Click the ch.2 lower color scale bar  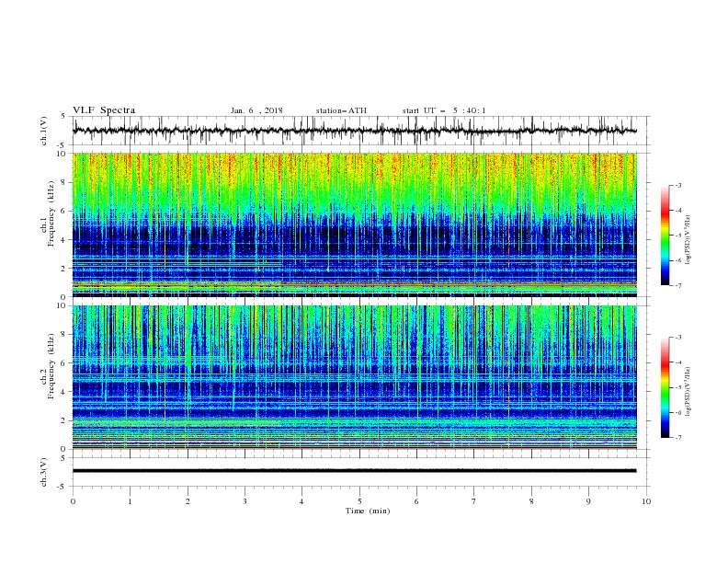coord(665,387)
